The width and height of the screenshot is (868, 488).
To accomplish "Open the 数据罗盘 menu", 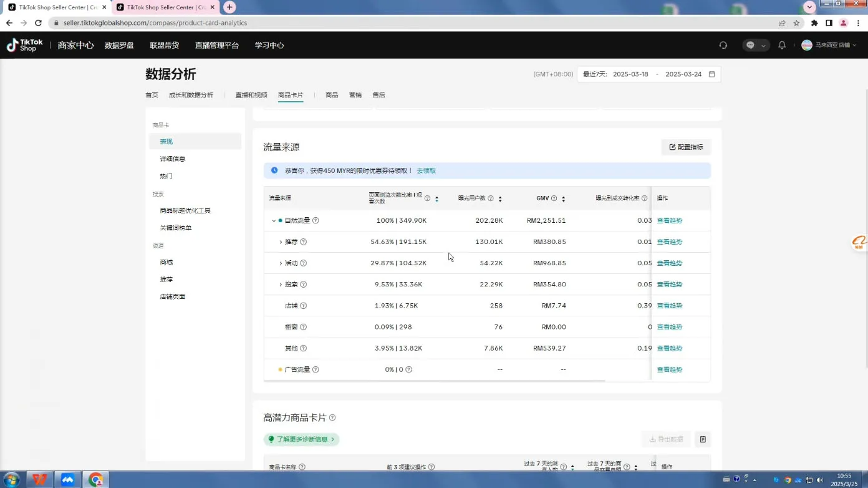I will point(119,44).
